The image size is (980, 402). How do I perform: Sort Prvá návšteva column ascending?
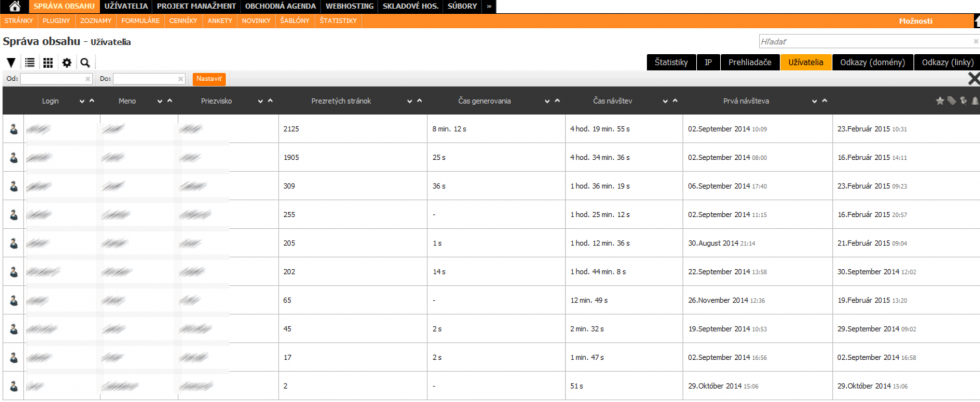click(x=826, y=101)
